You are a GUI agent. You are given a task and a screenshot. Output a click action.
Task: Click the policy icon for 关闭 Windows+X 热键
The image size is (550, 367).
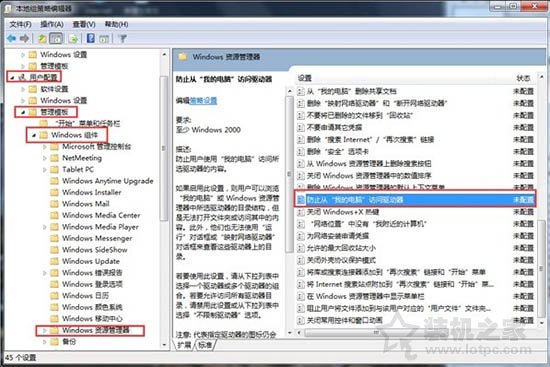coord(301,212)
